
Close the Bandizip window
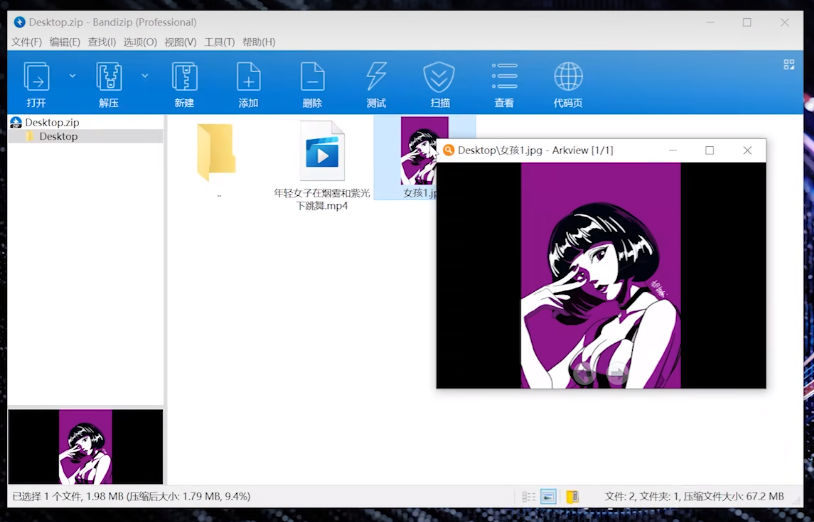784,22
